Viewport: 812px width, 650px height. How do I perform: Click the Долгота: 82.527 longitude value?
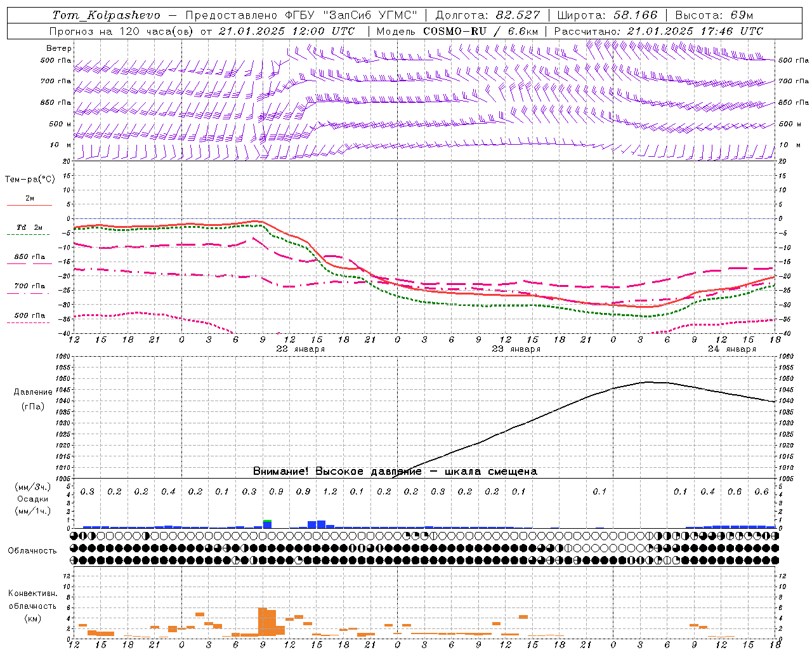tap(488, 15)
